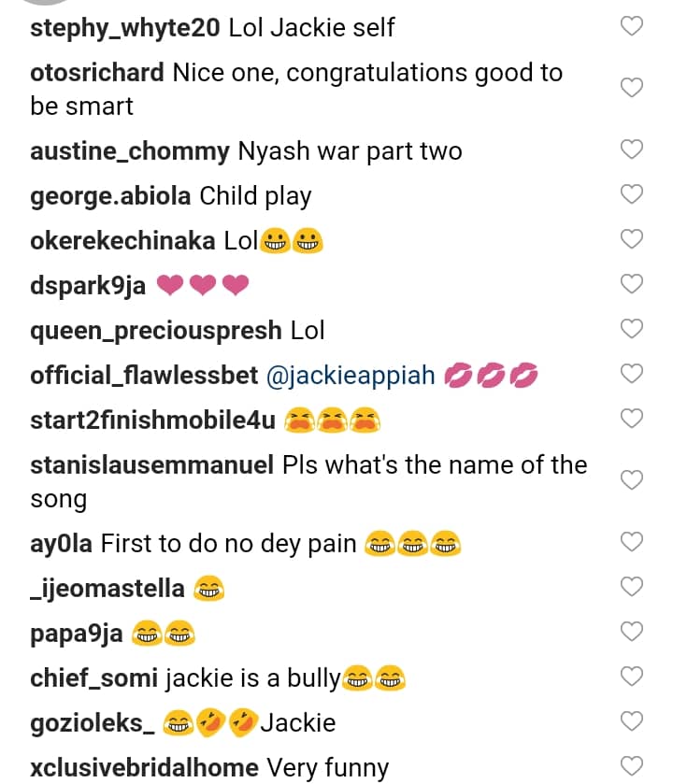Like okerekechinaka's Lol comment
Image resolution: width=673 pixels, height=784 pixels.
633,240
